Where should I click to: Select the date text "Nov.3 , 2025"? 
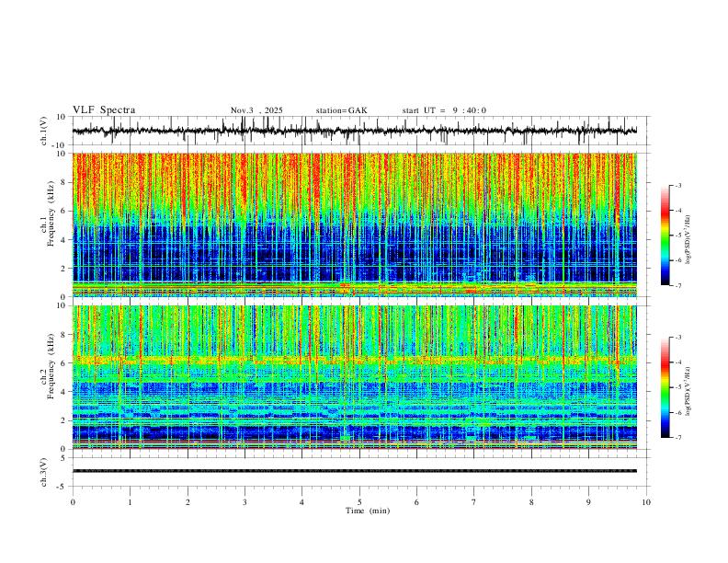pos(256,110)
